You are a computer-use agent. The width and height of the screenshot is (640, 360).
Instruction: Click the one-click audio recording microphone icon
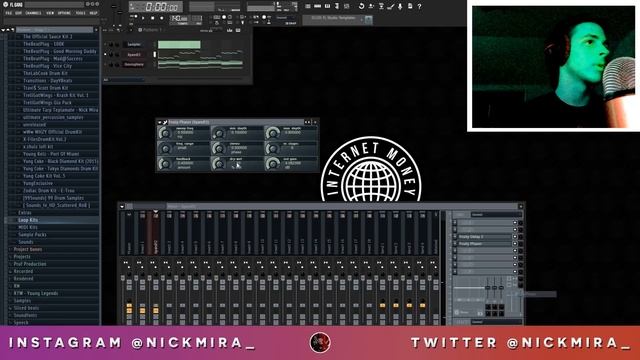[400, 7]
